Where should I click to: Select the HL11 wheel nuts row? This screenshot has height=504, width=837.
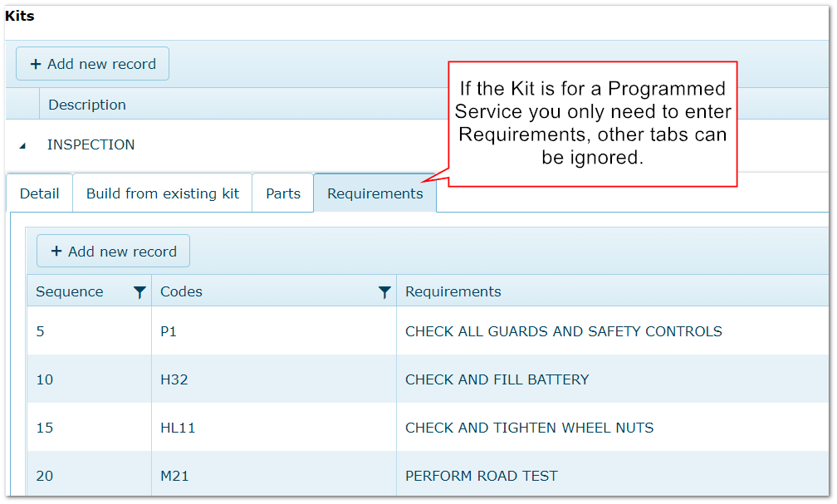point(428,427)
